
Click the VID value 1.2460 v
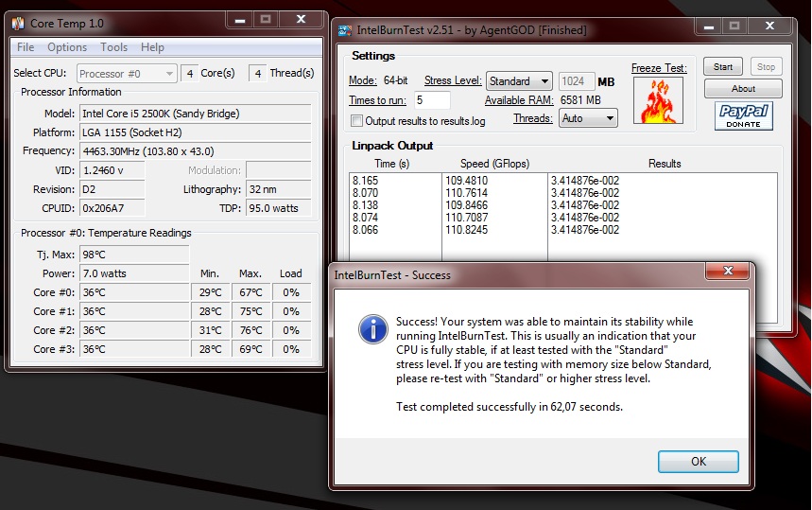112,170
